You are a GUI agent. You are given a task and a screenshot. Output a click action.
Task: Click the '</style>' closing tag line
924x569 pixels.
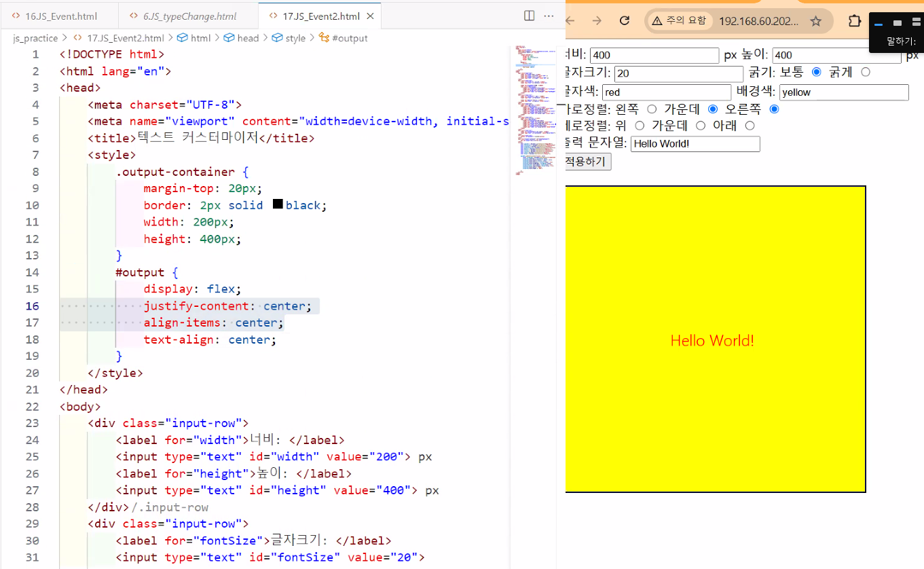tap(115, 373)
